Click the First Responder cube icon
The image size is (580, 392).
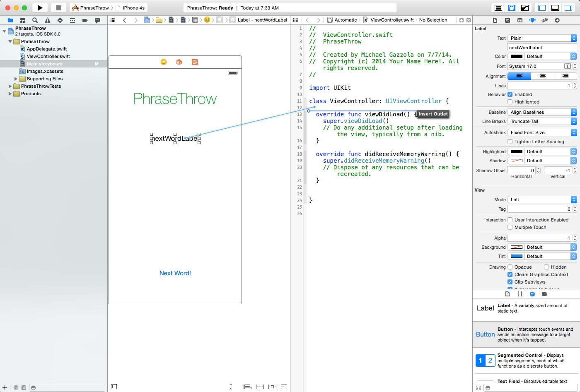179,62
